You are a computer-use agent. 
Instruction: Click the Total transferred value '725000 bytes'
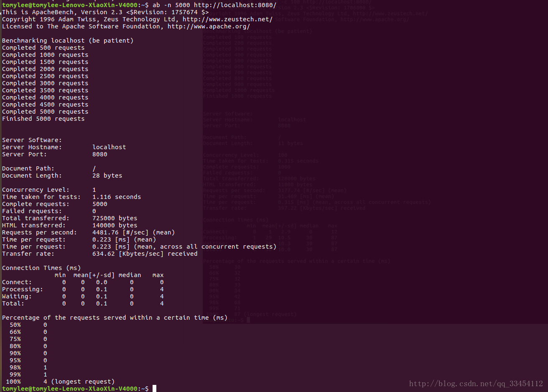point(115,218)
